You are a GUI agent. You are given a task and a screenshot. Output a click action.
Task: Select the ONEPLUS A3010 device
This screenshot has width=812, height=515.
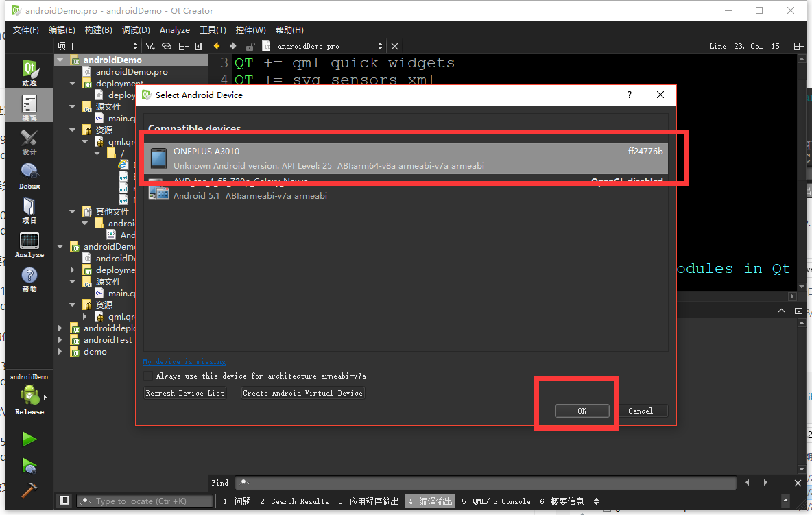pos(405,158)
